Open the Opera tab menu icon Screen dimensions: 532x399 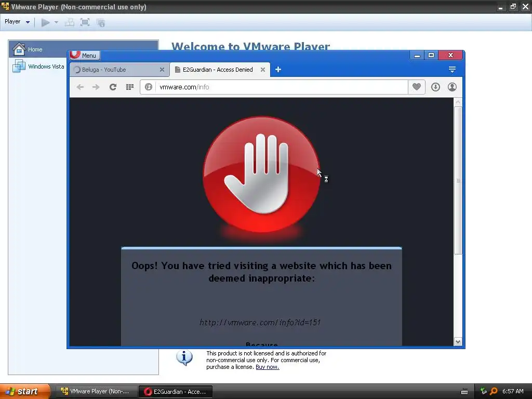pyautogui.click(x=452, y=70)
